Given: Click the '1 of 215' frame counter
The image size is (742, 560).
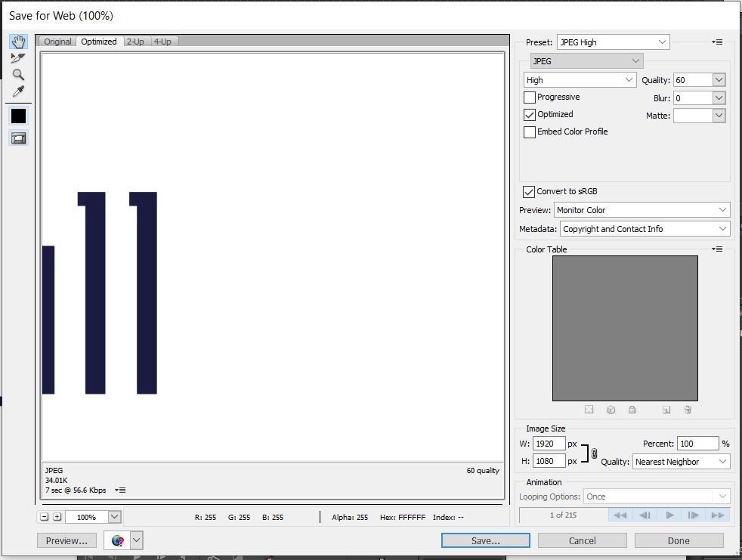Looking at the screenshot, I should (x=563, y=515).
